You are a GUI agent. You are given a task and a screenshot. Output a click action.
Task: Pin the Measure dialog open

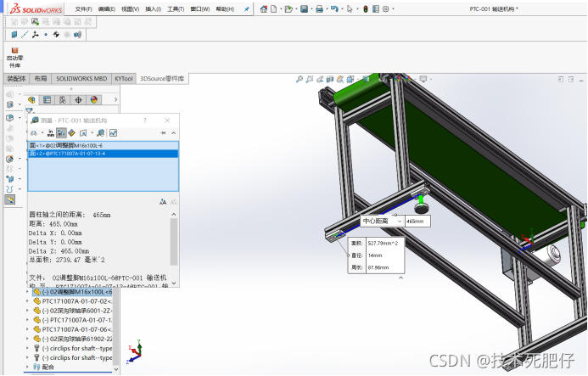pyautogui.click(x=163, y=133)
